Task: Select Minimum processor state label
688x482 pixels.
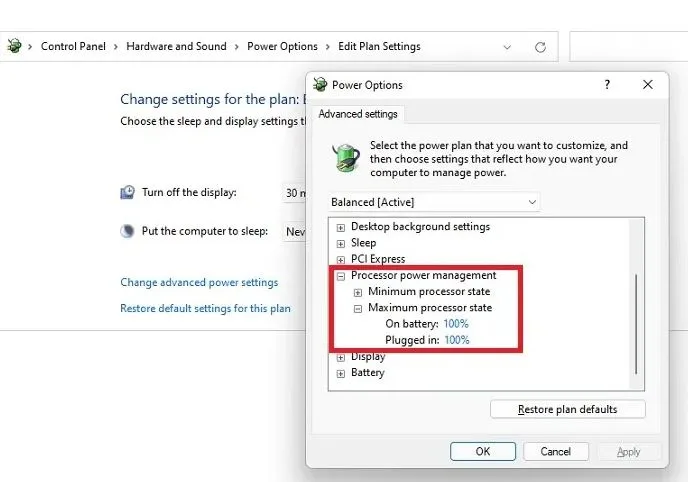Action: tap(429, 291)
